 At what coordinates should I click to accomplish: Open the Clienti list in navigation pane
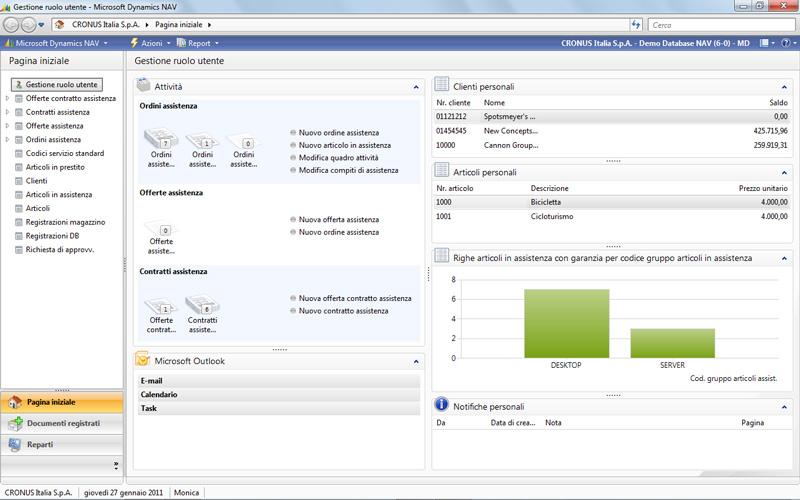(x=36, y=181)
